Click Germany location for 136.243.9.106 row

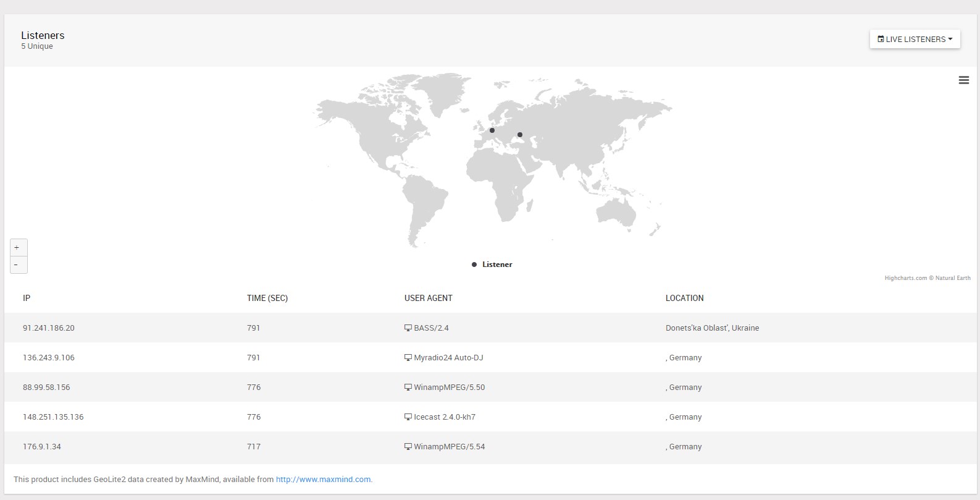tap(684, 357)
